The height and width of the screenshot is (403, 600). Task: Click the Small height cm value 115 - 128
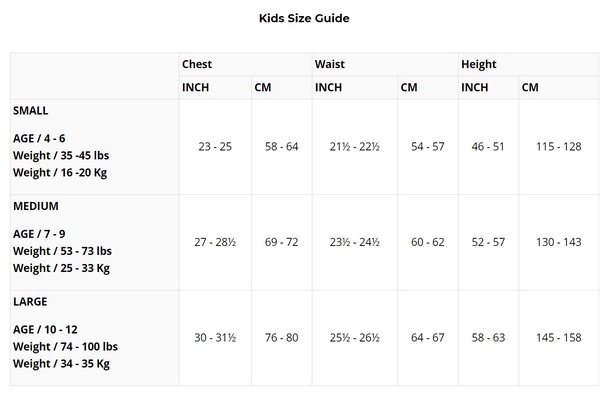[x=558, y=147]
